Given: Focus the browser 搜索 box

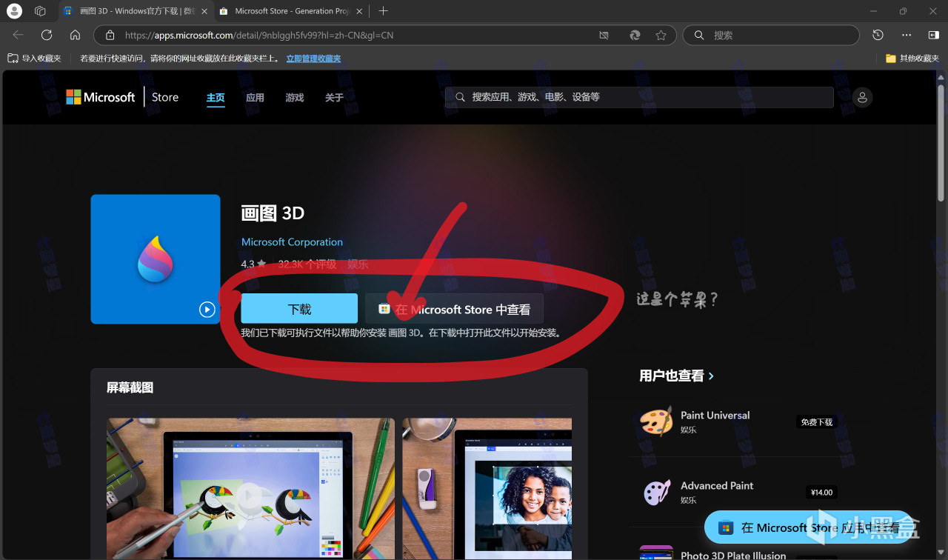Looking at the screenshot, I should coord(770,35).
